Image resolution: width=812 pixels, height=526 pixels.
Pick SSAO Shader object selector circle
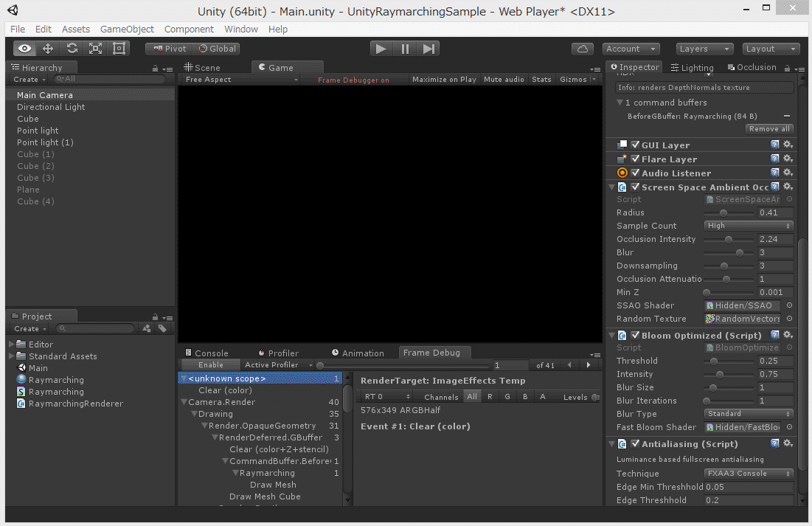point(789,305)
